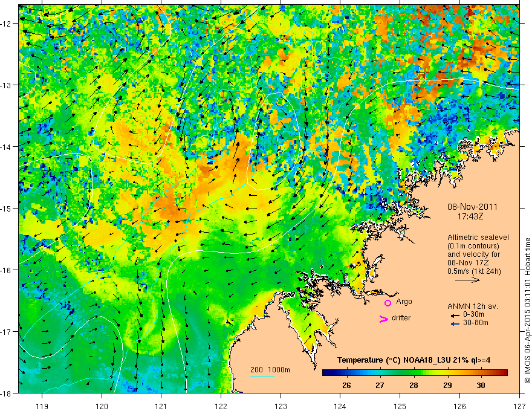This screenshot has height=411, width=532.
Task: Click the blue 30-80m arrow symbol
Action: 455,324
